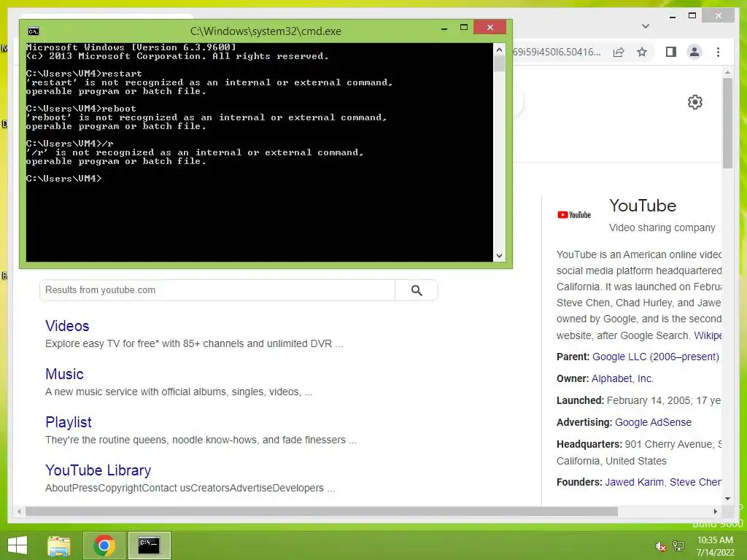
Task: Minimize the cmd.exe window
Action: click(444, 28)
